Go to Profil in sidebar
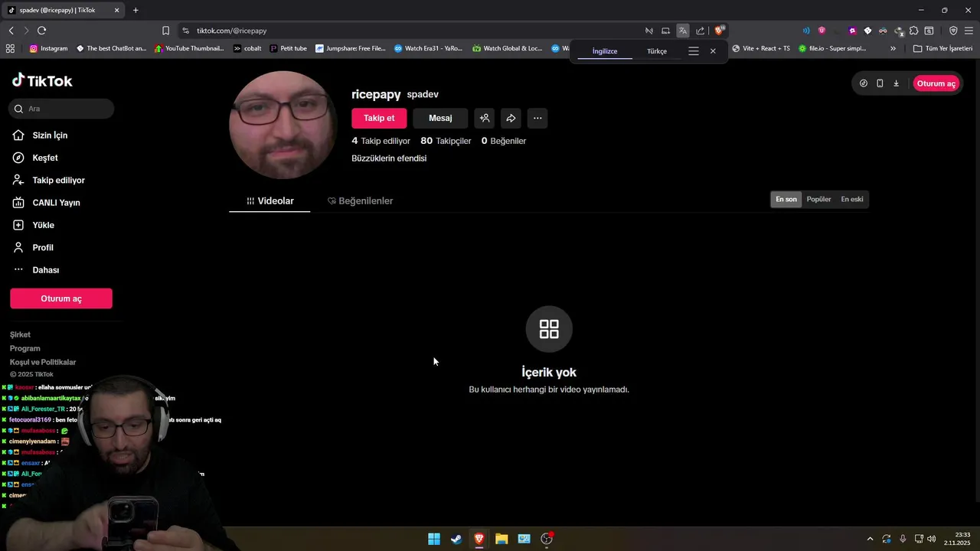 (43, 248)
